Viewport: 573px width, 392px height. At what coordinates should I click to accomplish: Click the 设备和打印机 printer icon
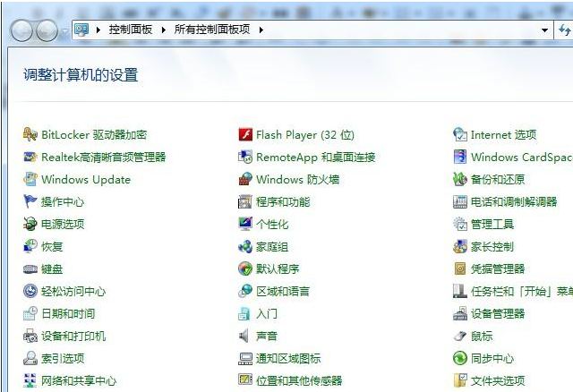coord(30,336)
